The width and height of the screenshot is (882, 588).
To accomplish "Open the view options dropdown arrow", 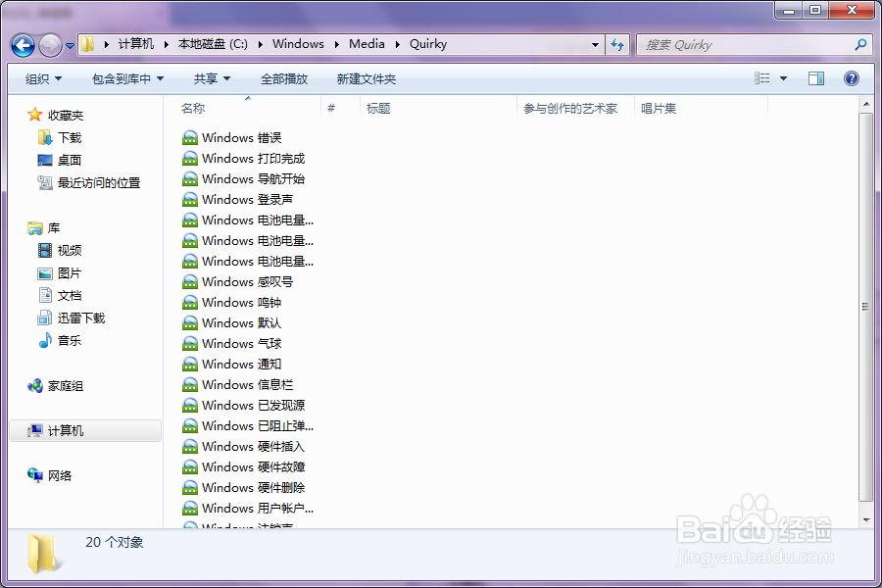I will click(784, 78).
